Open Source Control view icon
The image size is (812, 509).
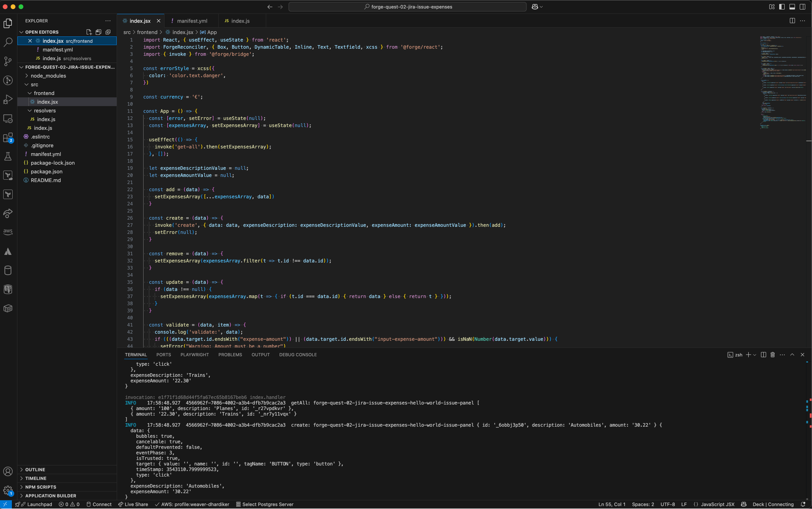pos(8,61)
